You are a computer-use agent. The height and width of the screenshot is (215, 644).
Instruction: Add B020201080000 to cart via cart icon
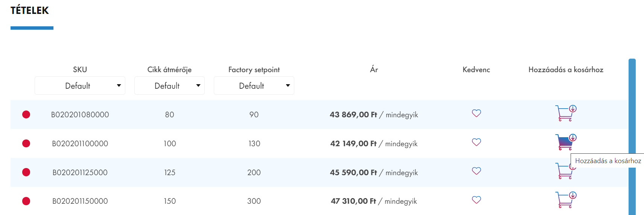[x=566, y=113]
